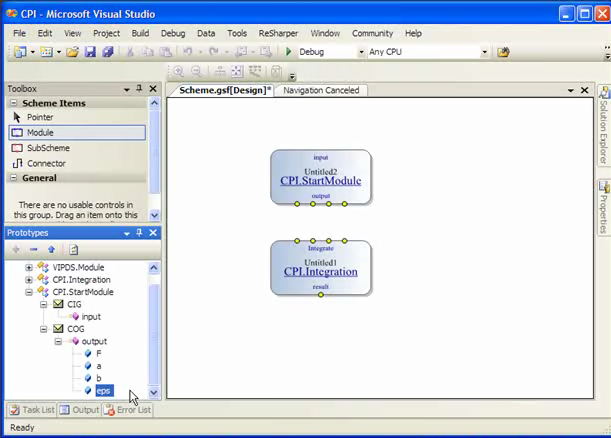Screen dimensions: 611x438
Task: Click the folder icon right of Any CPU
Action: click(503, 52)
